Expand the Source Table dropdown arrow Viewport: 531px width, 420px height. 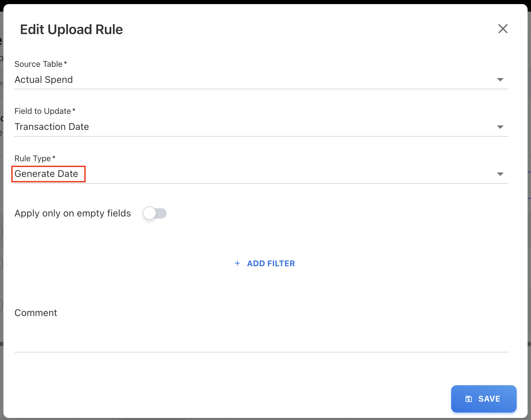click(x=500, y=80)
